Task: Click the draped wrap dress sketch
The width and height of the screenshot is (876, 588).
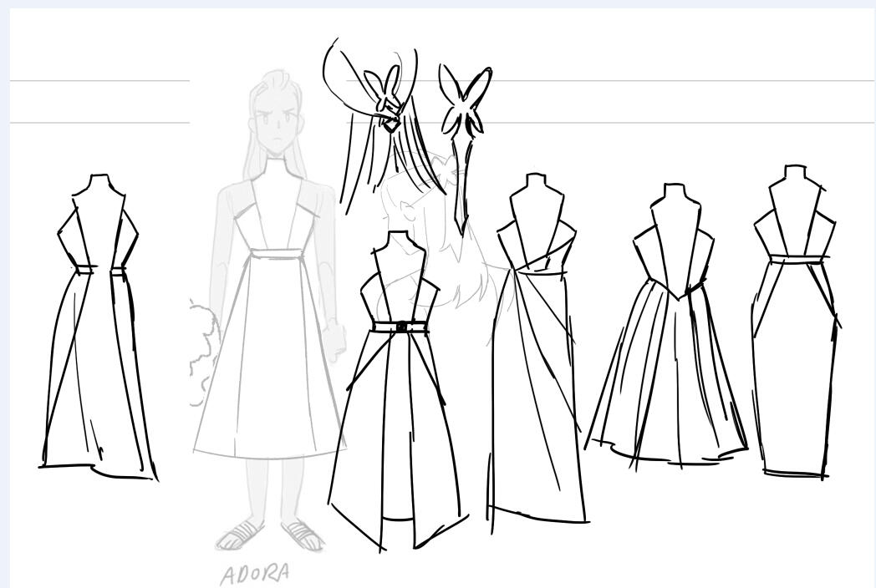Action: (x=535, y=376)
